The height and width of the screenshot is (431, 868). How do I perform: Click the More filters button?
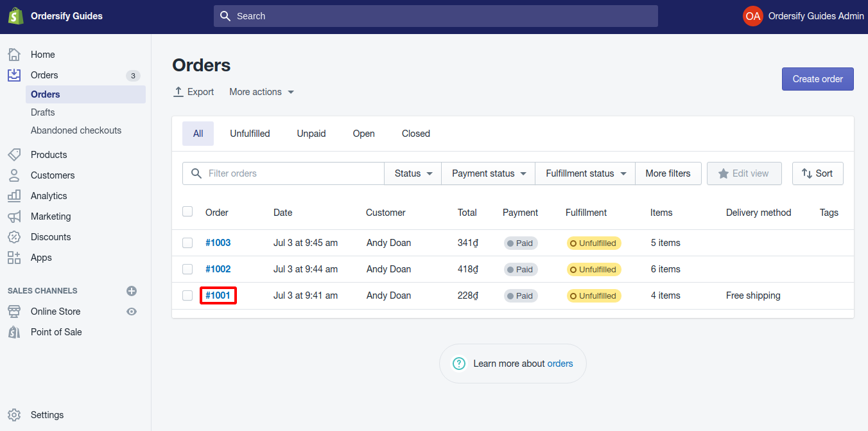pos(668,173)
